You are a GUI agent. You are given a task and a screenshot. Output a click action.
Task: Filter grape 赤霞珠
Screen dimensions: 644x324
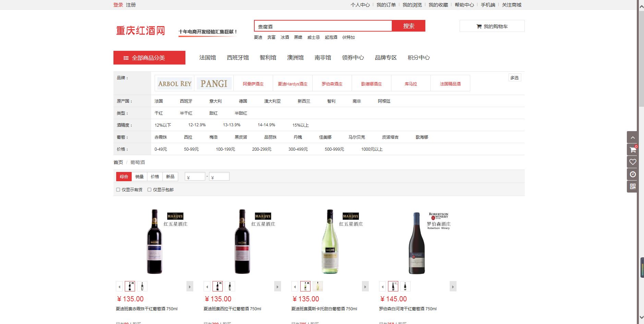pyautogui.click(x=161, y=137)
